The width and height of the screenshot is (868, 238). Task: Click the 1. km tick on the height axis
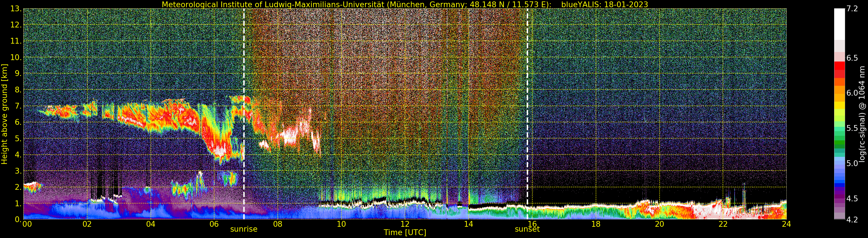click(x=18, y=203)
